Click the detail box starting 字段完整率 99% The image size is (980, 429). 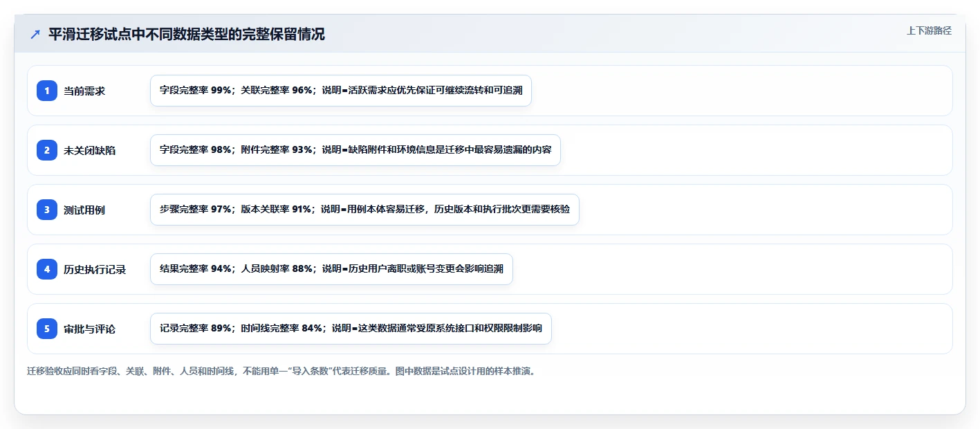click(341, 91)
